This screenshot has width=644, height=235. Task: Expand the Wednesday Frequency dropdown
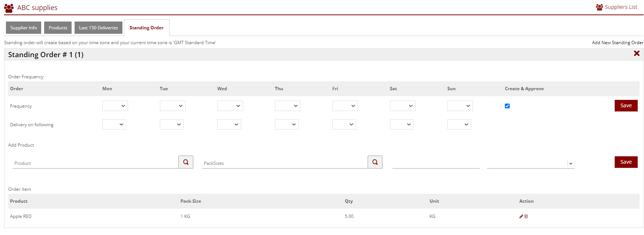click(230, 106)
